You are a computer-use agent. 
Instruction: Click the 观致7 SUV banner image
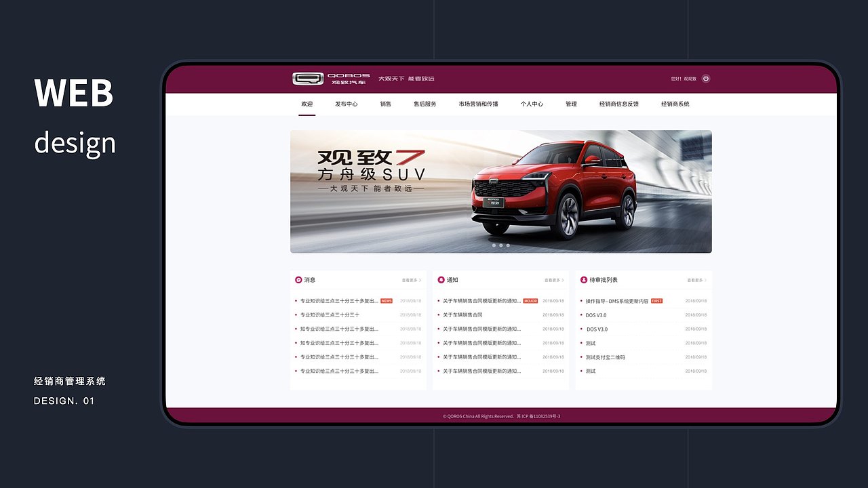tap(501, 192)
